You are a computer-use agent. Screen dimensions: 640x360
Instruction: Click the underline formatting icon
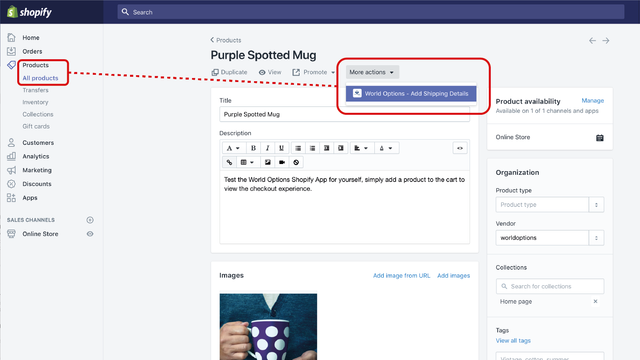click(x=281, y=148)
